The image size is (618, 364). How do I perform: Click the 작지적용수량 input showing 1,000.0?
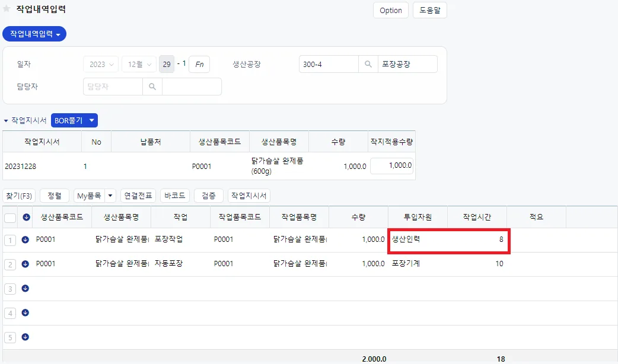[x=392, y=166]
